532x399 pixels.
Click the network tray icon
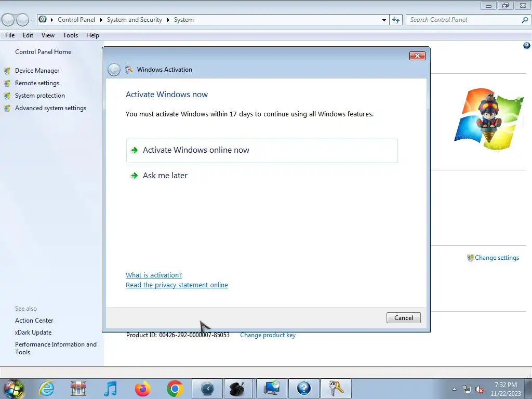(467, 390)
